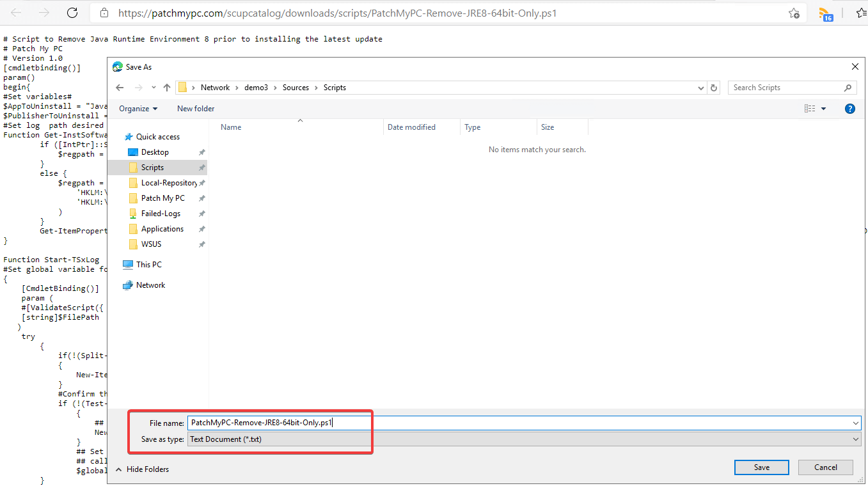The width and height of the screenshot is (868, 486).
Task: Expand chevron after Network in breadcrumb
Action: (x=237, y=88)
